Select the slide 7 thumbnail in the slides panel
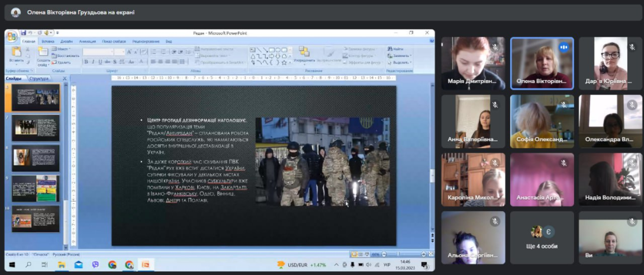Screen dimensions: 644x275 point(36,127)
